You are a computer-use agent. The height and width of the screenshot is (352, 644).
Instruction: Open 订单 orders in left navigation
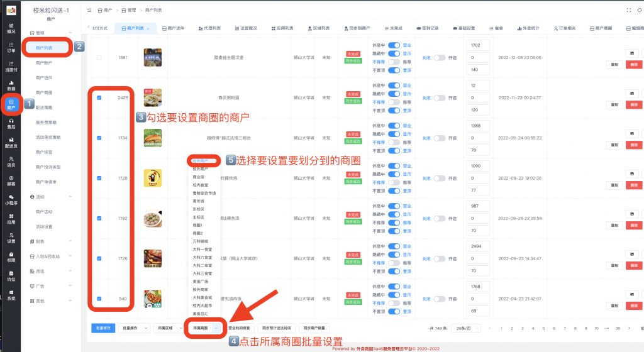pos(11,48)
